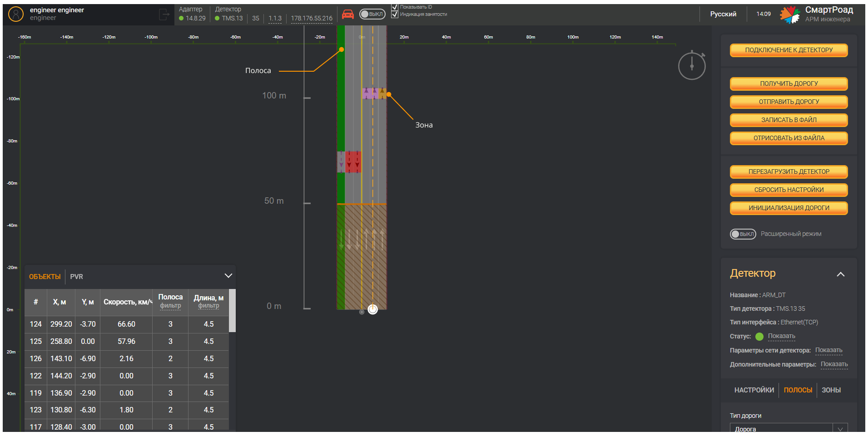This screenshot has height=436, width=868.
Task: Sort by the Скорость column header
Action: pyautogui.click(x=127, y=302)
